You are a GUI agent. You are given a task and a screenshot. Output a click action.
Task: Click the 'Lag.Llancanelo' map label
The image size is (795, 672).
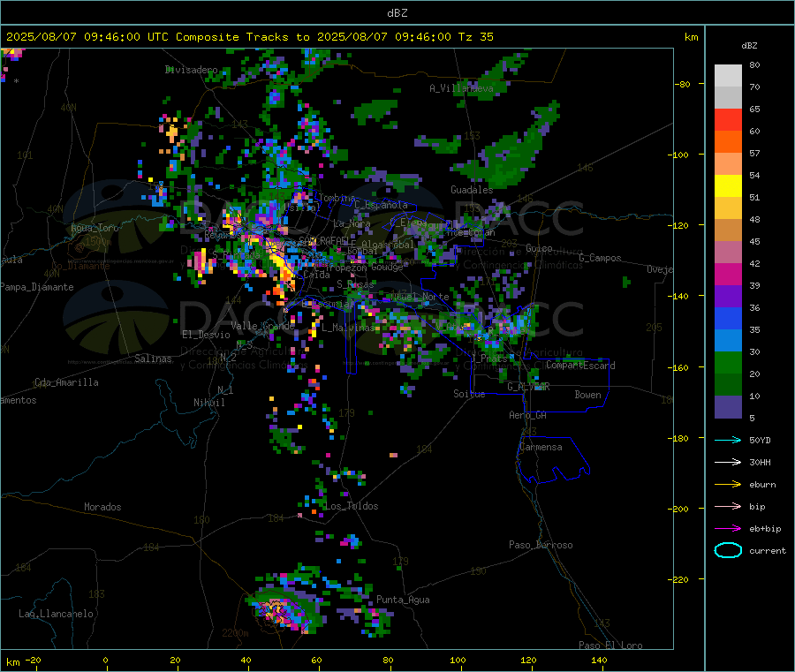tap(56, 614)
